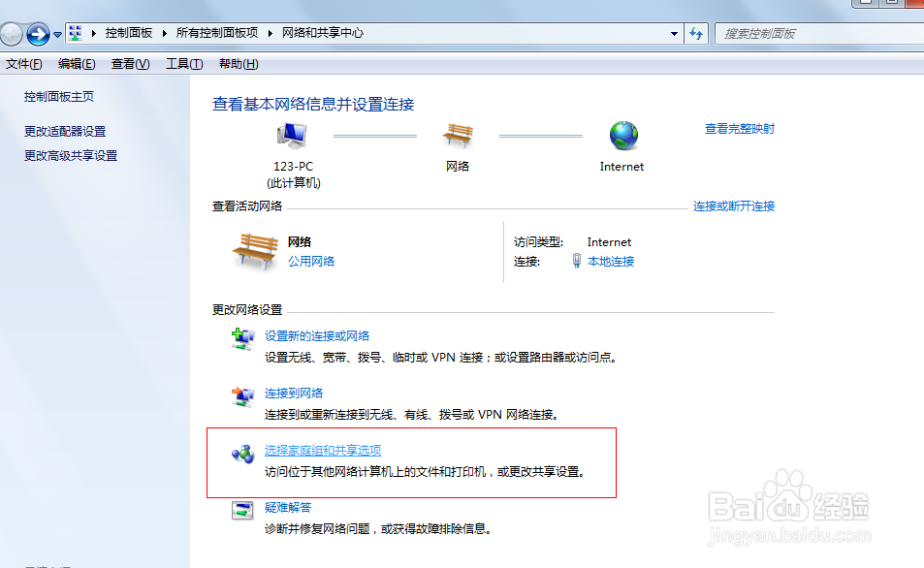
Task: Click the 查看完整映射 link
Action: pos(741,129)
